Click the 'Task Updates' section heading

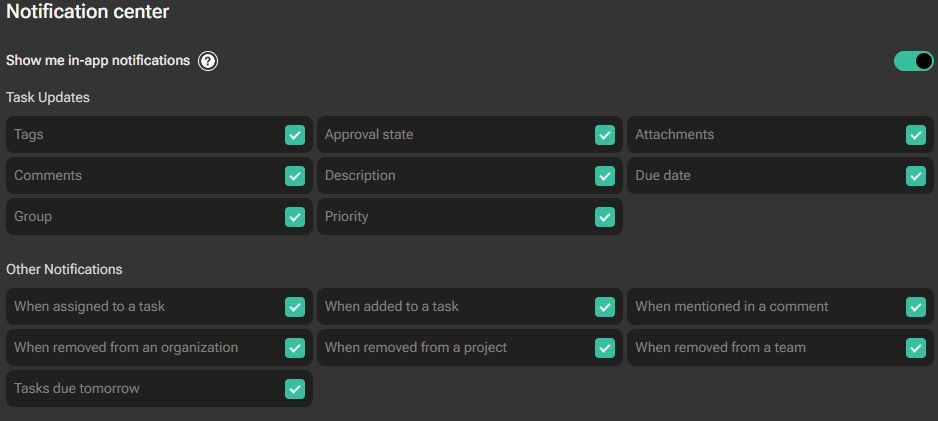(x=48, y=98)
